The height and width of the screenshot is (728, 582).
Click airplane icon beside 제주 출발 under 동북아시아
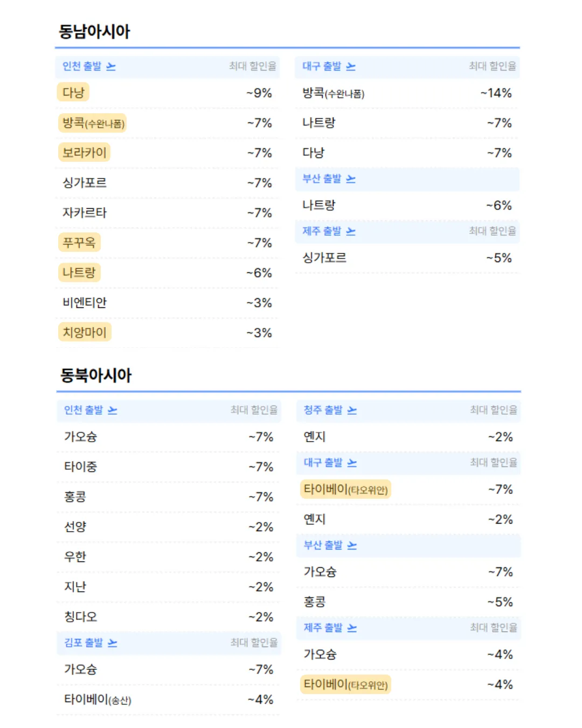(352, 628)
